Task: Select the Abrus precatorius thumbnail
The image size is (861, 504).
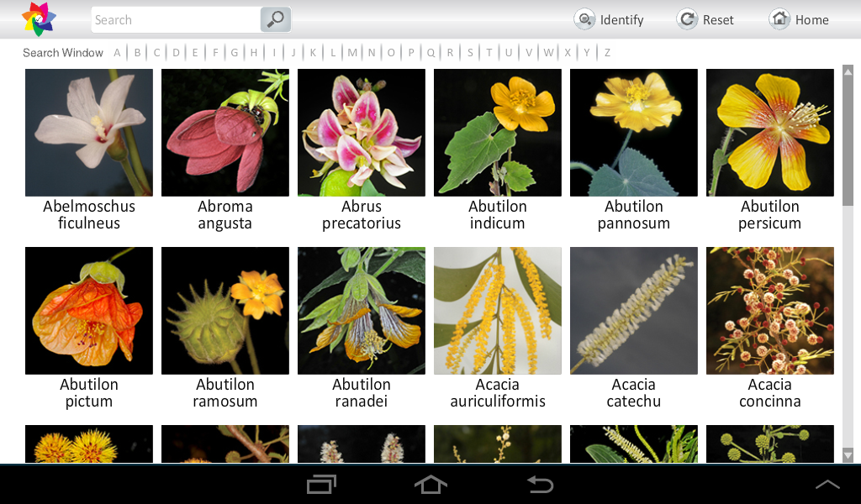Action: 362,133
